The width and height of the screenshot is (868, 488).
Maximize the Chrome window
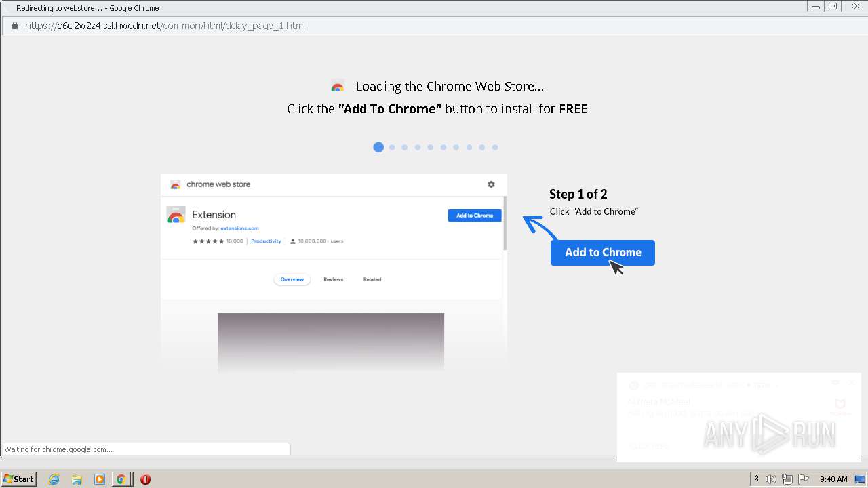point(833,6)
